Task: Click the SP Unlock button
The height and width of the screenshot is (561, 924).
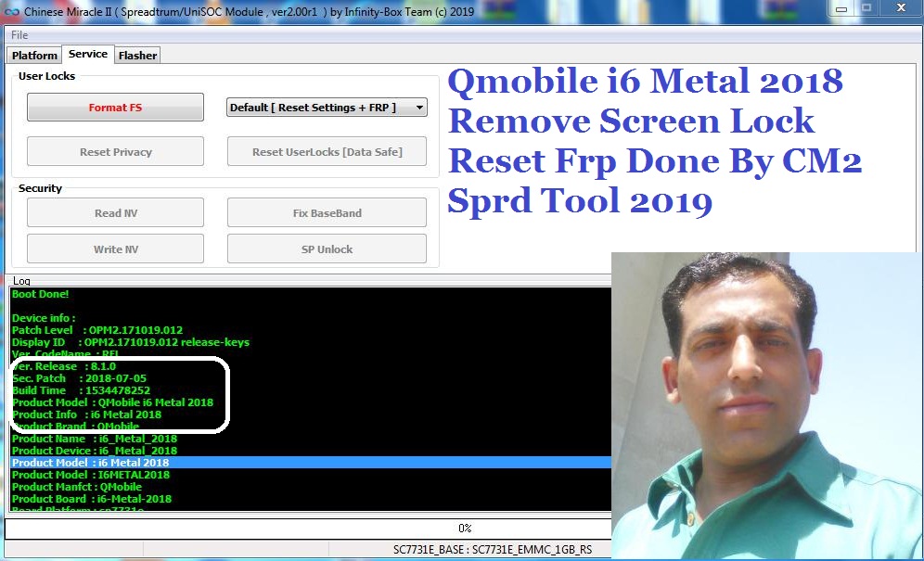Action: click(x=327, y=249)
